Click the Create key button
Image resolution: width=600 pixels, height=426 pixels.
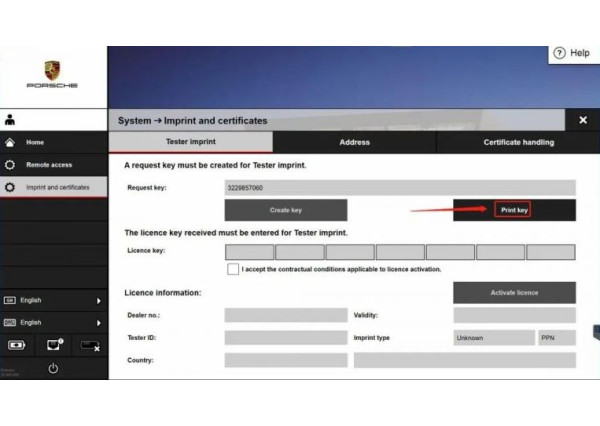tap(285, 210)
